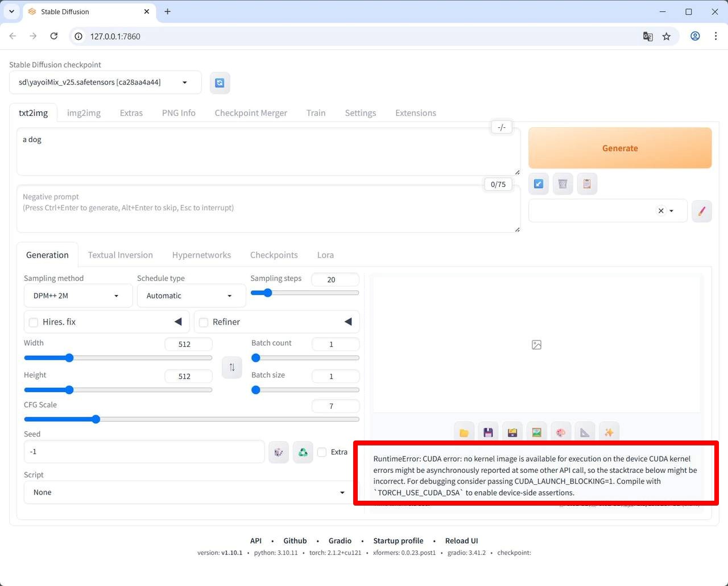
Task: Open Sampling method DPM++ 2M dropdown
Action: point(78,296)
